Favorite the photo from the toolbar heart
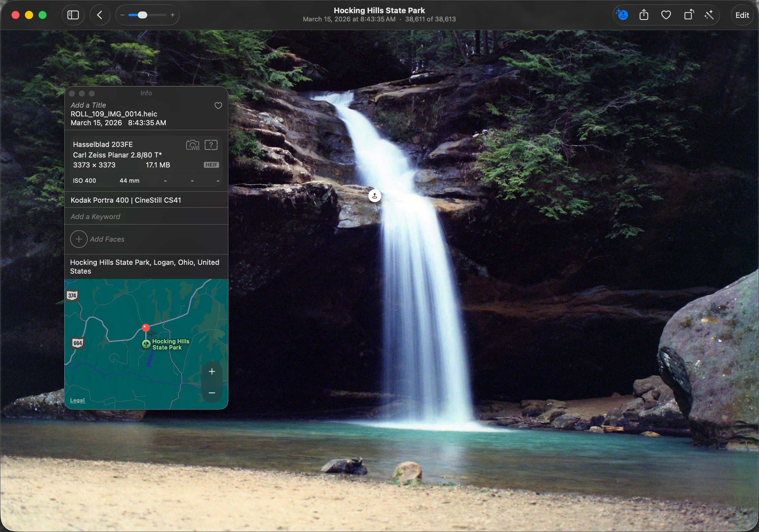Image resolution: width=759 pixels, height=532 pixels. (666, 15)
